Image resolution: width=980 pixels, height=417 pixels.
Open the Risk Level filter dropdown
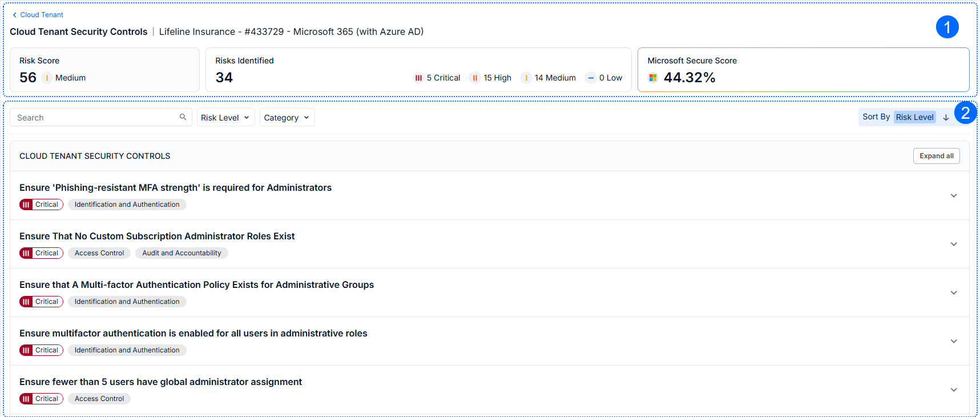[x=225, y=117]
